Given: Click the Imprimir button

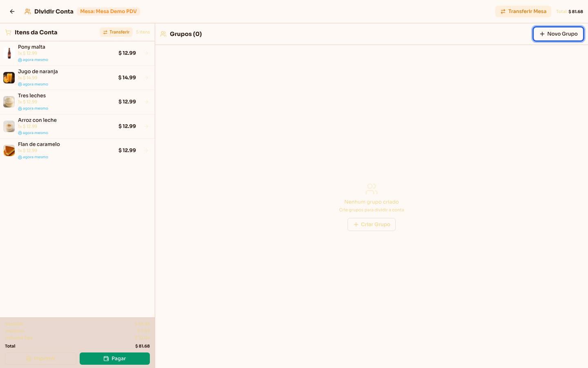Looking at the screenshot, I should coord(40,359).
